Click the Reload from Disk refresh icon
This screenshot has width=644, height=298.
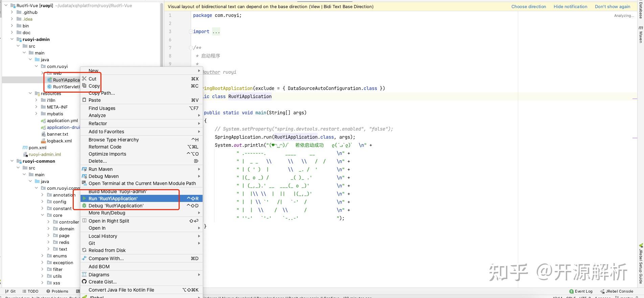click(x=84, y=250)
